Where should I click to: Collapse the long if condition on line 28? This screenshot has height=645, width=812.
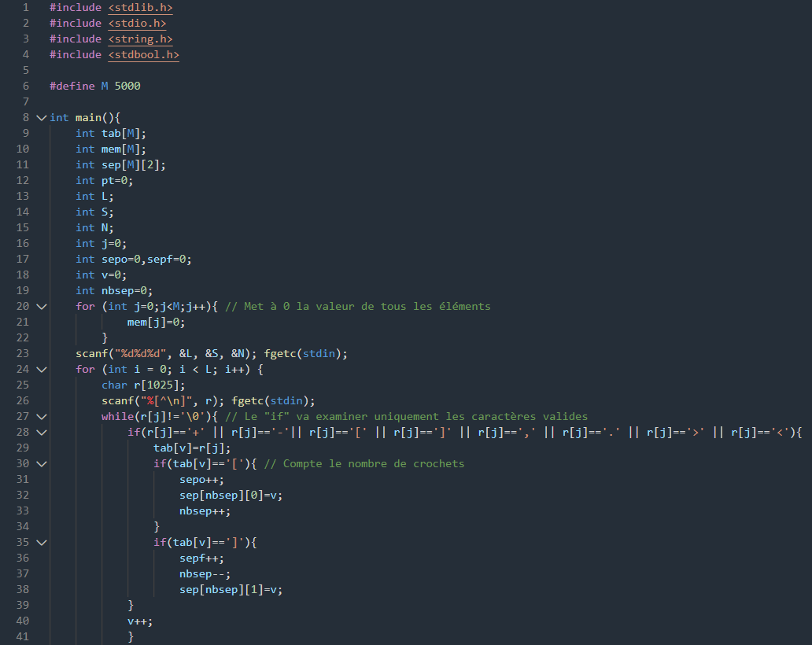(41, 432)
